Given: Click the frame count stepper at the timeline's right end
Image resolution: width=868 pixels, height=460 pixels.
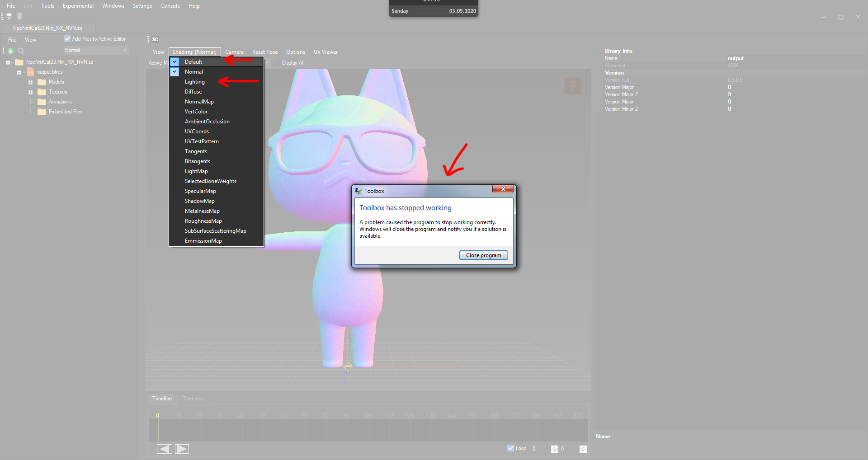Looking at the screenshot, I should 583,449.
